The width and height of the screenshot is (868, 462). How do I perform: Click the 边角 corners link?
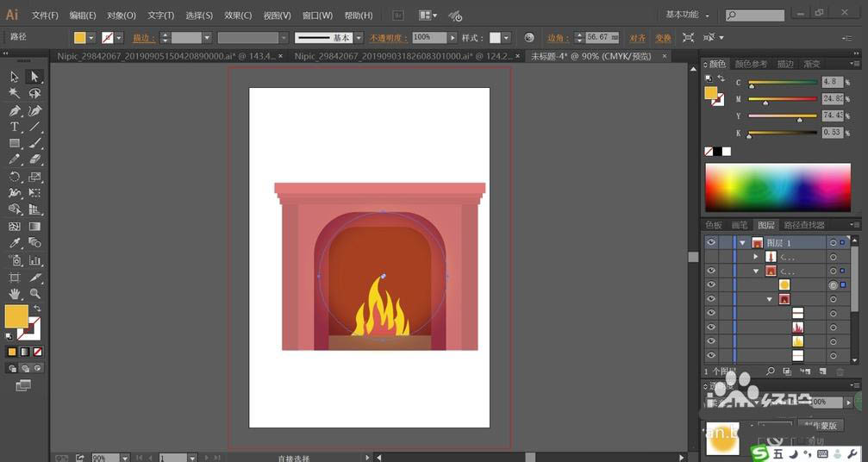pos(558,38)
